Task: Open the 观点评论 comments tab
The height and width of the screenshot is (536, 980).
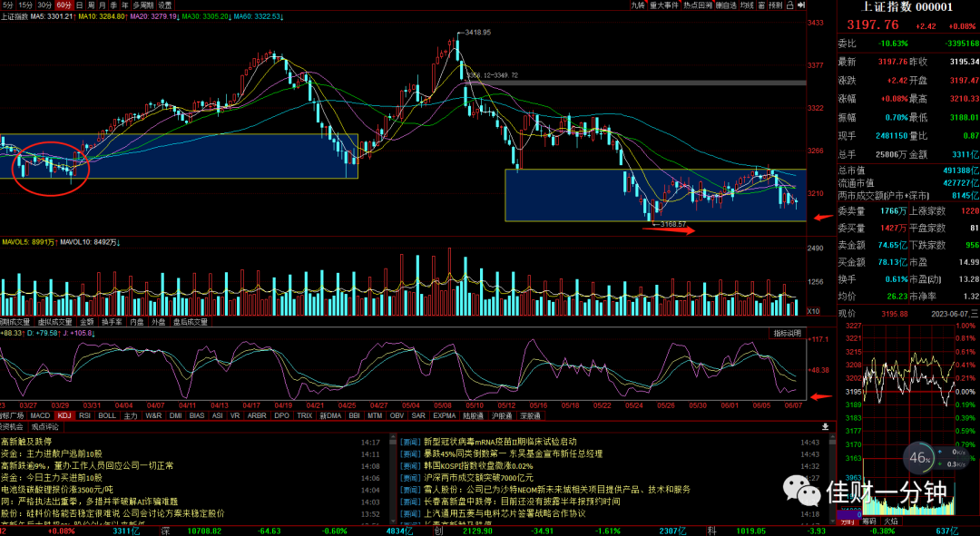Action: pyautogui.click(x=45, y=426)
